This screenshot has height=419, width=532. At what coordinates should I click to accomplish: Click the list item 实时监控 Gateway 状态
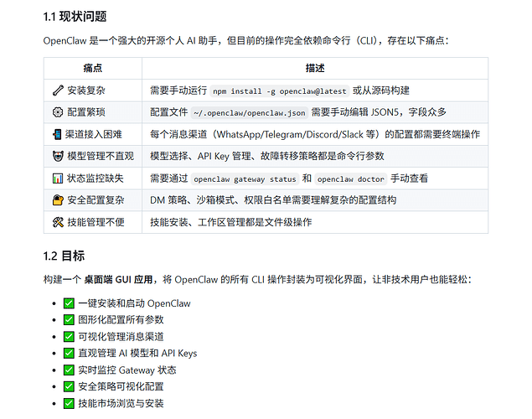coord(127,370)
